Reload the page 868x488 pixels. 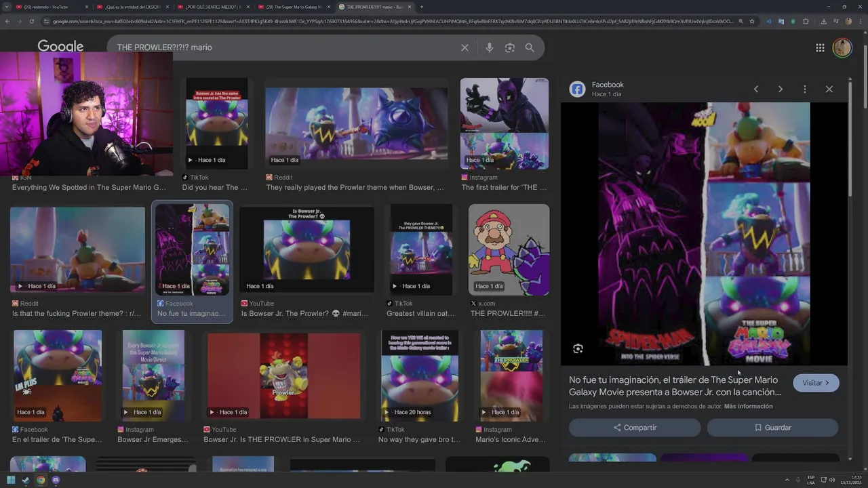(x=31, y=21)
